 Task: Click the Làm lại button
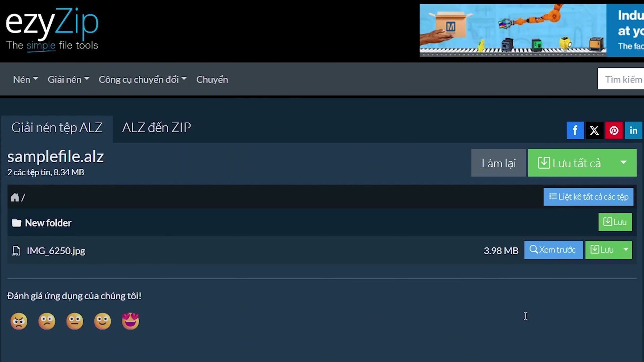click(498, 163)
